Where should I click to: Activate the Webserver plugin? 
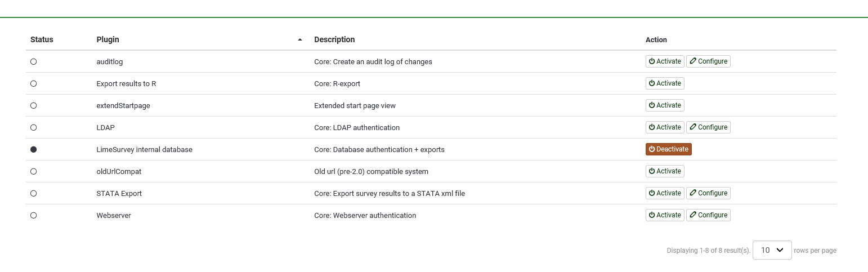665,215
